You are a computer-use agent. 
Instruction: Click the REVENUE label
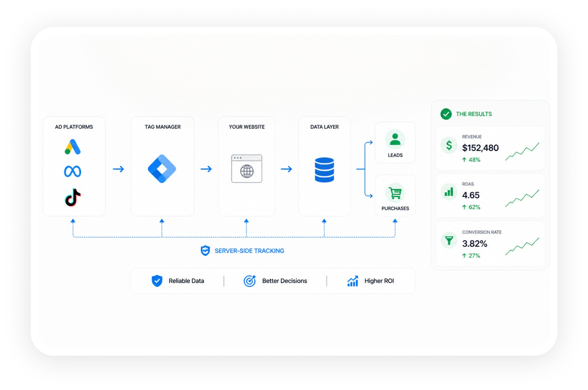coord(472,137)
